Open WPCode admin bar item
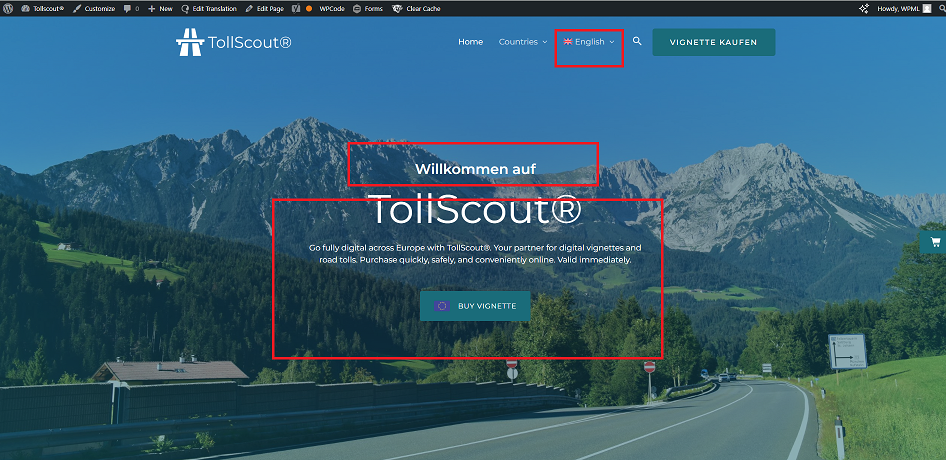The width and height of the screenshot is (946, 460). tap(332, 8)
